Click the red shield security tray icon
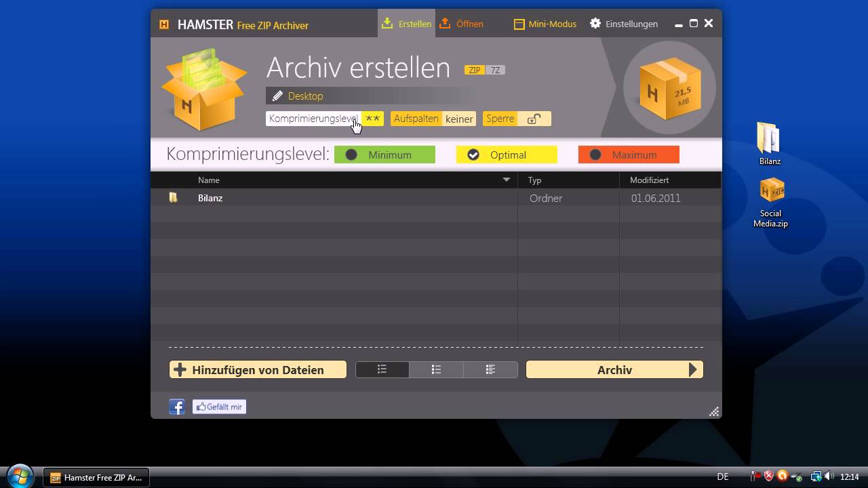This screenshot has width=868, height=488. [768, 476]
